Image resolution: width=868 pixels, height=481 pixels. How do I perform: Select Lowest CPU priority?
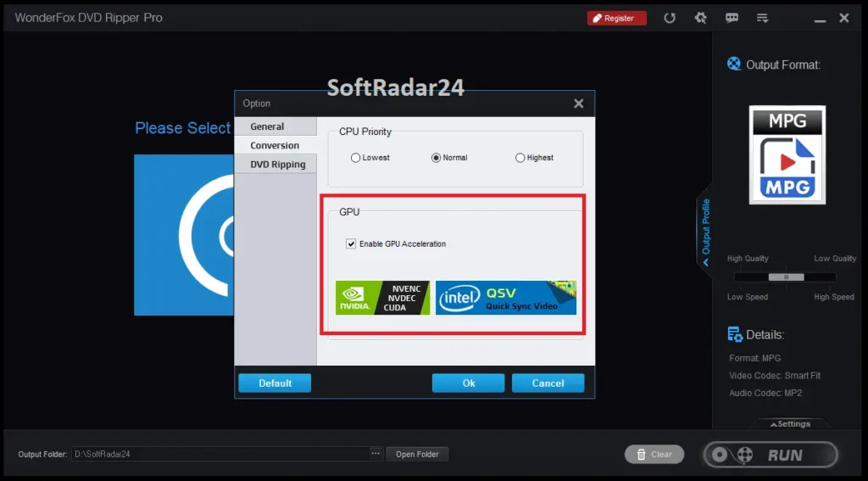click(370, 158)
